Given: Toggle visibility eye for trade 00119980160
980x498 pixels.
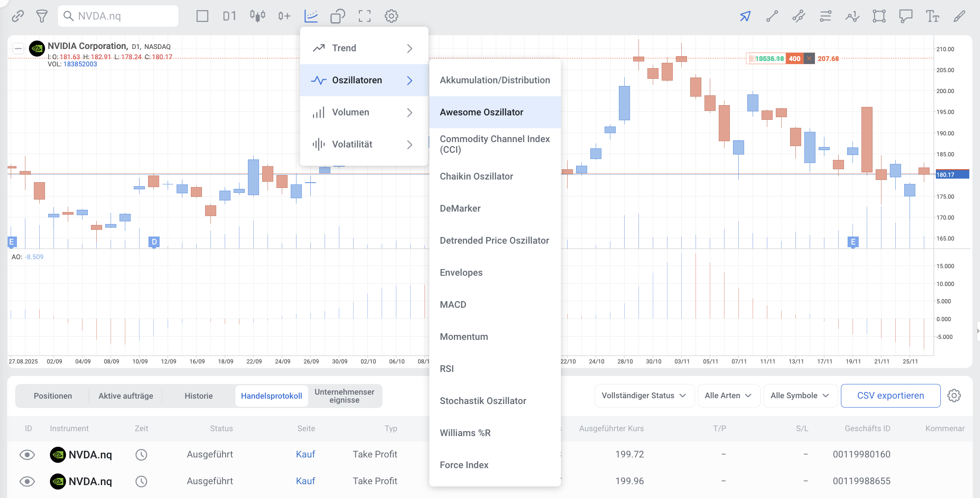Looking at the screenshot, I should coord(27,454).
